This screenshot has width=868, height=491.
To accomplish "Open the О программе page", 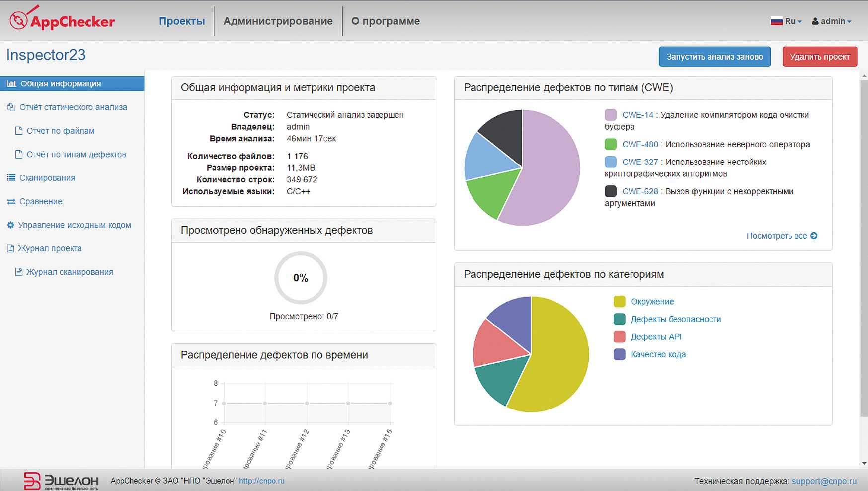I will pyautogui.click(x=386, y=21).
